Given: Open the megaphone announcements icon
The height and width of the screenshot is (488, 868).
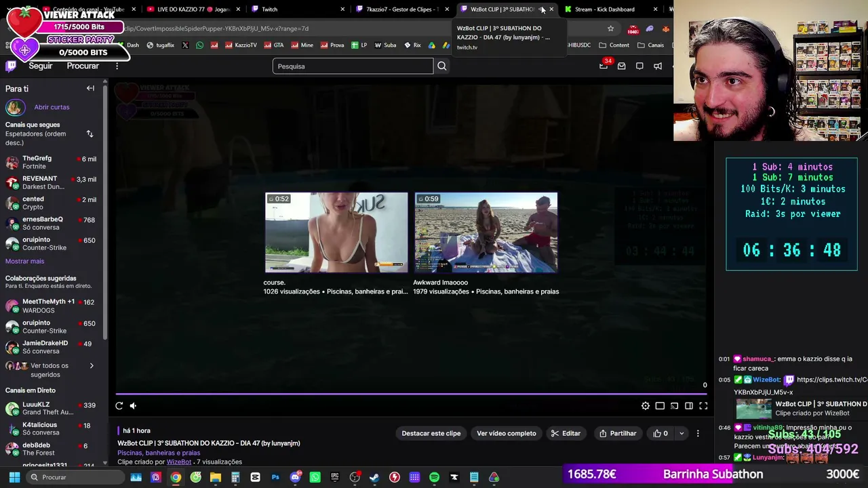Looking at the screenshot, I should 658,66.
